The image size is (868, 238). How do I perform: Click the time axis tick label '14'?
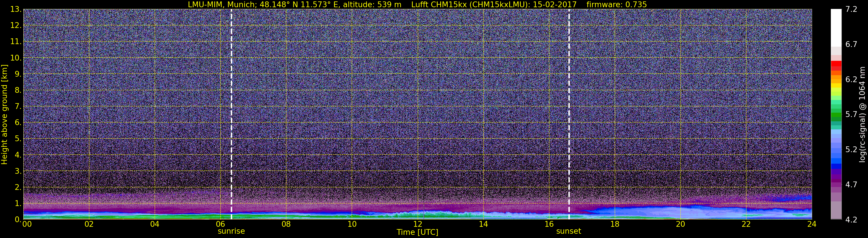pos(483,224)
